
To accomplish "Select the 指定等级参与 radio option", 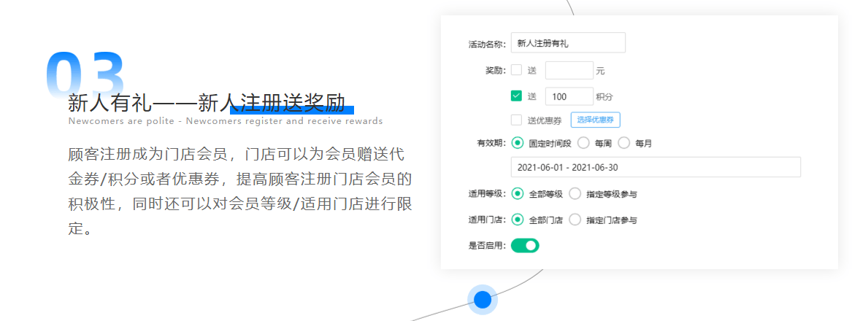I will click(x=575, y=194).
